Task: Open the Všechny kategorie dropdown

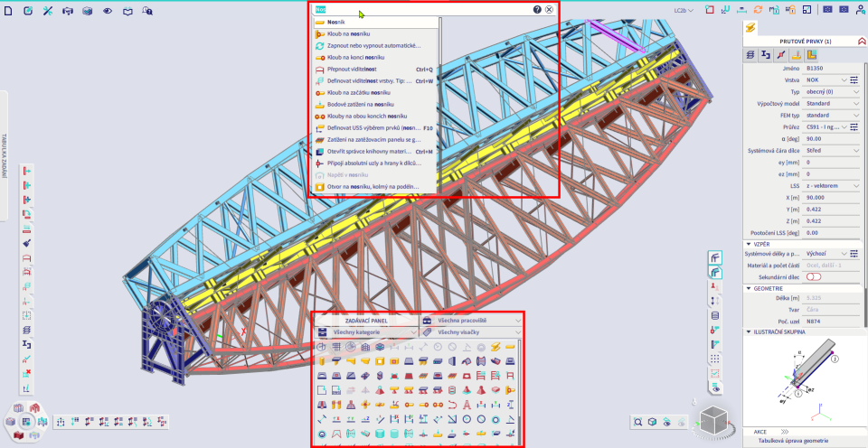Action: (368, 332)
